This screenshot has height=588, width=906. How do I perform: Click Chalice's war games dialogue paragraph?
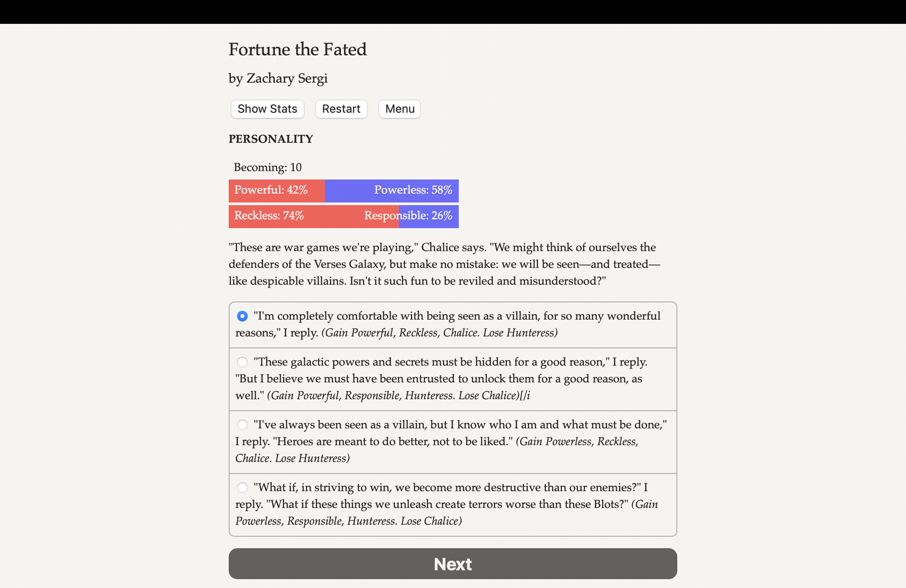[444, 264]
